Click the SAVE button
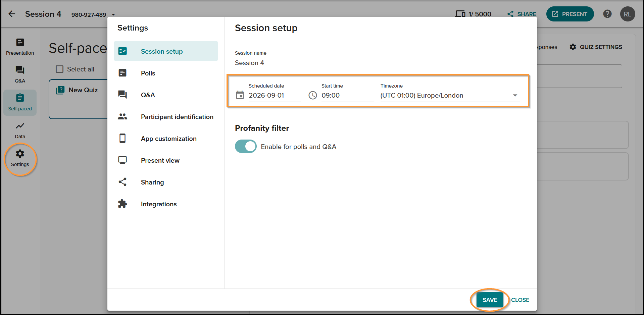 coord(490,300)
